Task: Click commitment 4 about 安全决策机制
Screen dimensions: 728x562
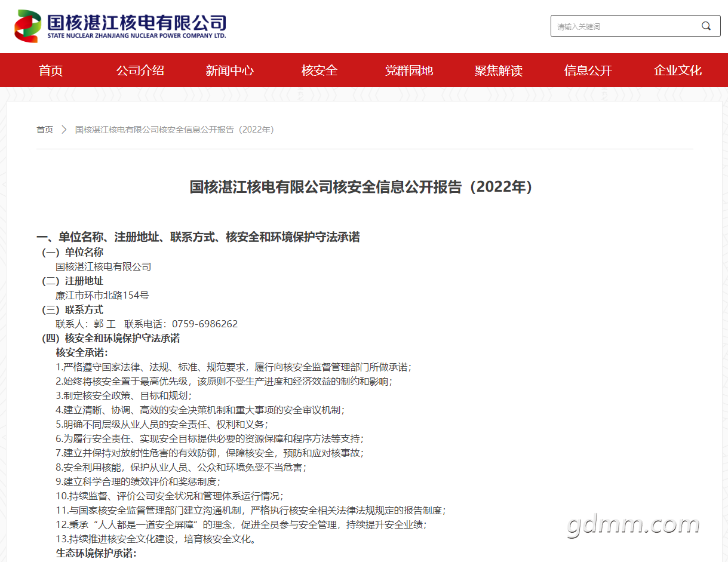Action: tap(200, 410)
